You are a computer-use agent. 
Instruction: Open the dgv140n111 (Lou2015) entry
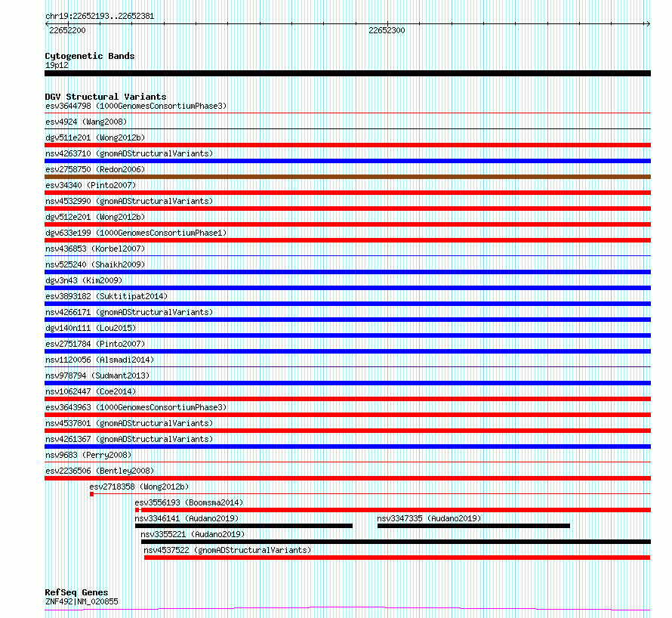[x=91, y=328]
